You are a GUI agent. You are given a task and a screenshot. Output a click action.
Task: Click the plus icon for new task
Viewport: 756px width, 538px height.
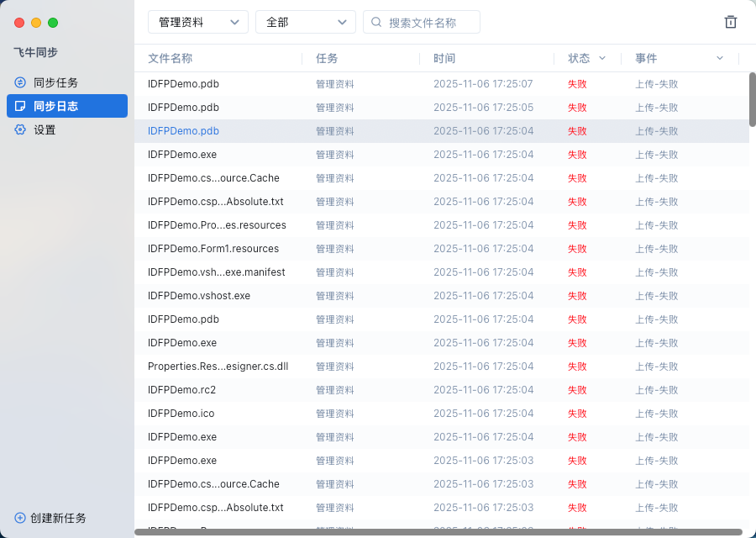[20, 518]
